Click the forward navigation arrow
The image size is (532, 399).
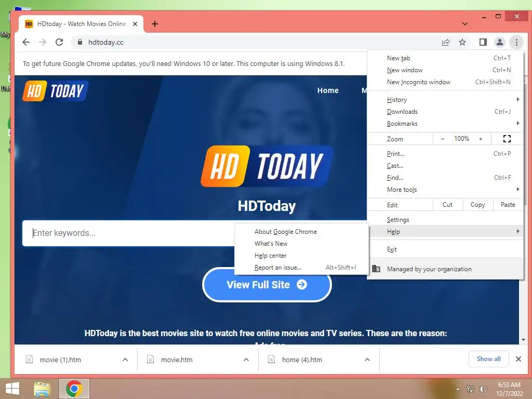click(x=43, y=42)
